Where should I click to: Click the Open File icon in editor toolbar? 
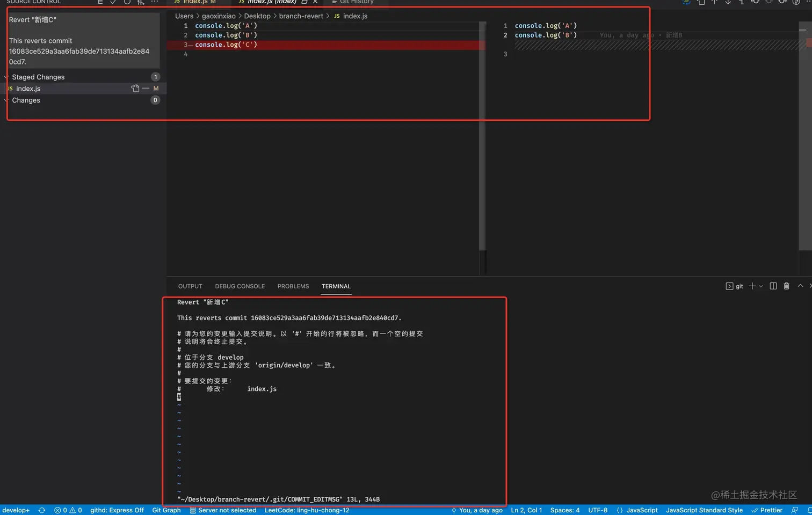click(x=701, y=2)
